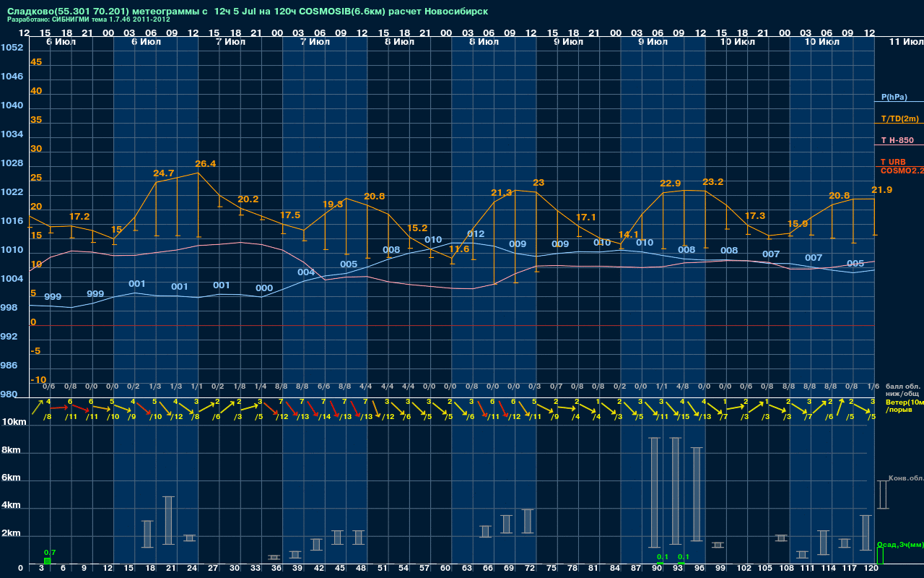Image resolution: width=924 pixels, height=578 pixels.
Task: Click the 2km altitude axis label
Action: pos(11,534)
